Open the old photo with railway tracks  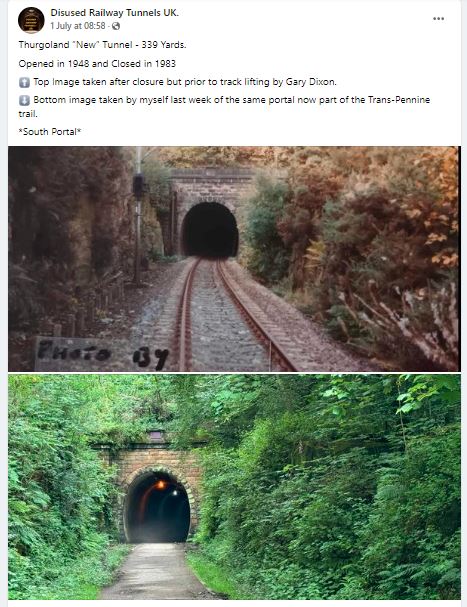tap(234, 259)
